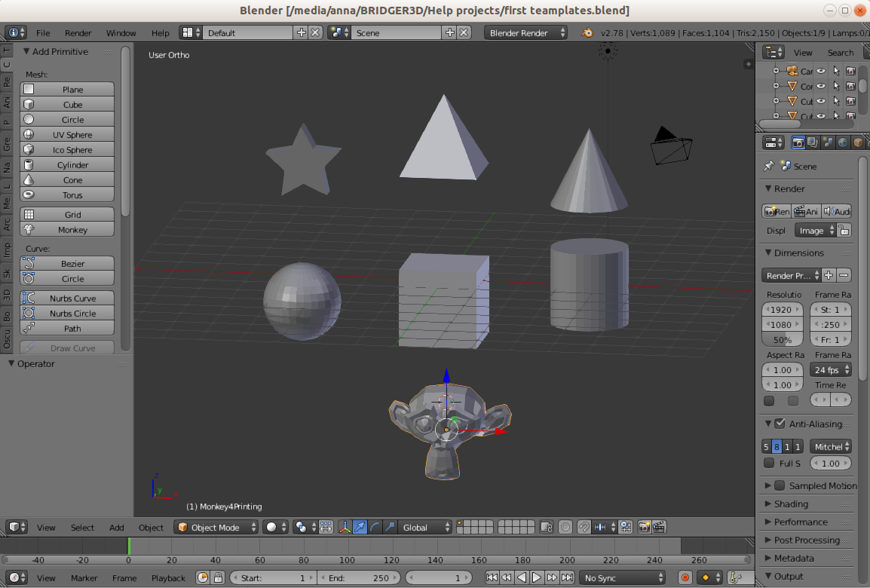Open the Object properties cube tab
The image size is (870, 588).
tap(858, 142)
